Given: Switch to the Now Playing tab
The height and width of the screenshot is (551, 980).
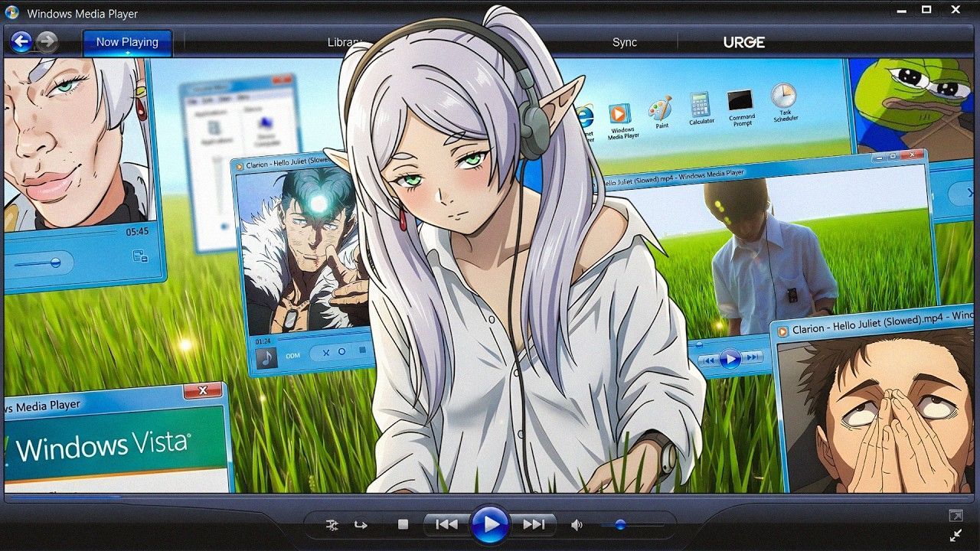Looking at the screenshot, I should (127, 42).
